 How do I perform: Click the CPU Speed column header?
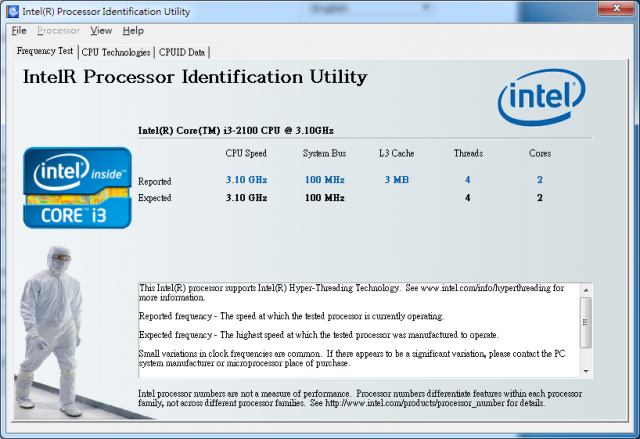pos(246,153)
